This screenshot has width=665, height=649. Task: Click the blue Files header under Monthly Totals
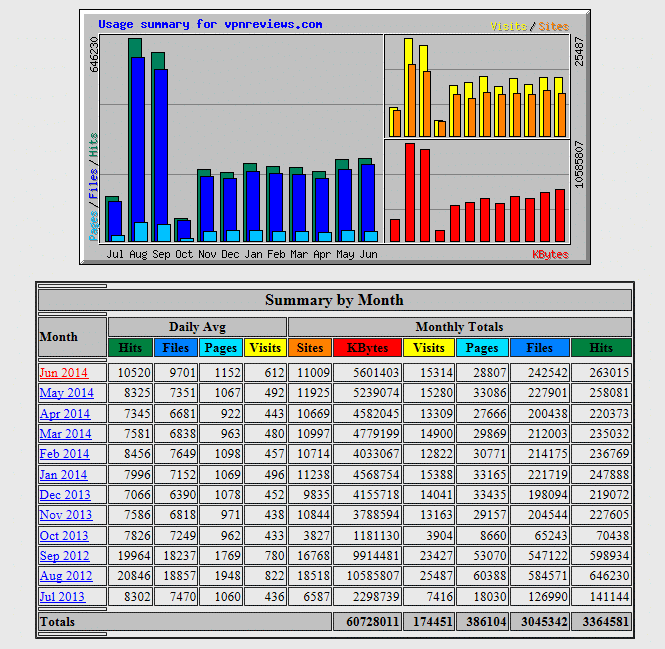(539, 348)
